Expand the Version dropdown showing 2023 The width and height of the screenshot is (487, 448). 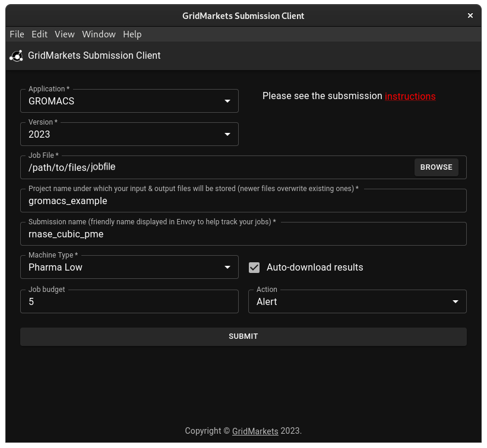point(129,135)
